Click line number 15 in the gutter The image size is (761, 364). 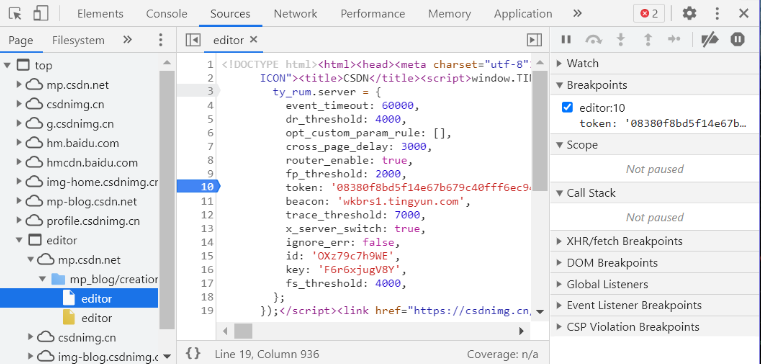(x=207, y=255)
